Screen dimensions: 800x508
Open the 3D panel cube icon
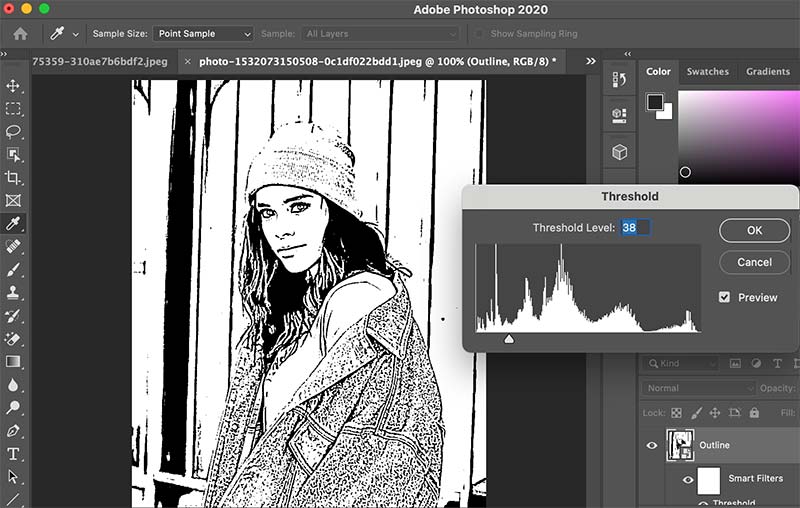click(x=619, y=152)
